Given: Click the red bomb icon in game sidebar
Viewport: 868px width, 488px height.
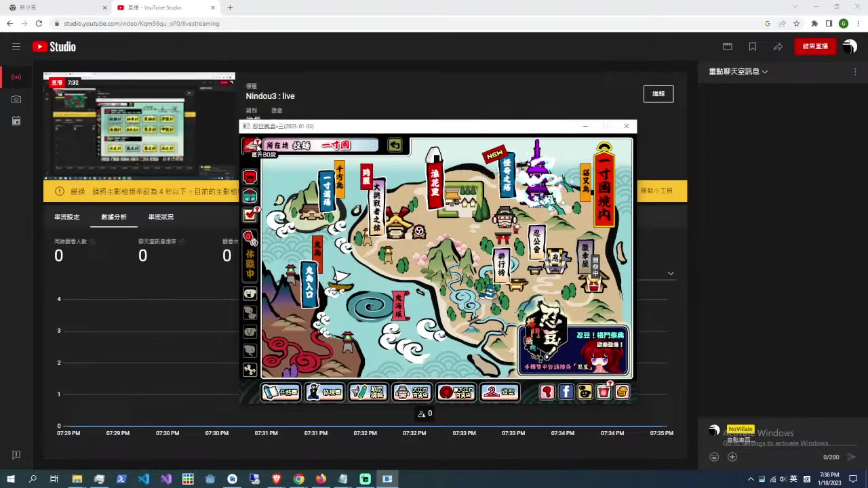Looking at the screenshot, I should pyautogui.click(x=250, y=237).
